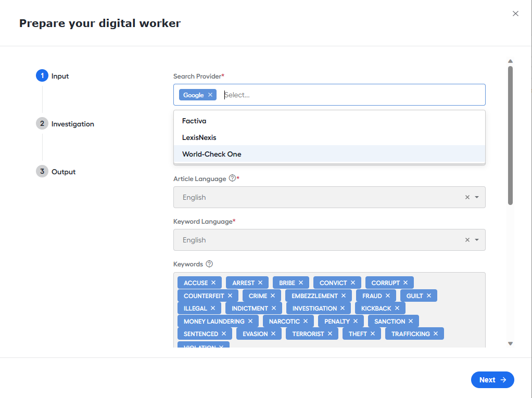This screenshot has width=532, height=398.
Task: Expand the Article Language dropdown arrow
Action: click(477, 197)
